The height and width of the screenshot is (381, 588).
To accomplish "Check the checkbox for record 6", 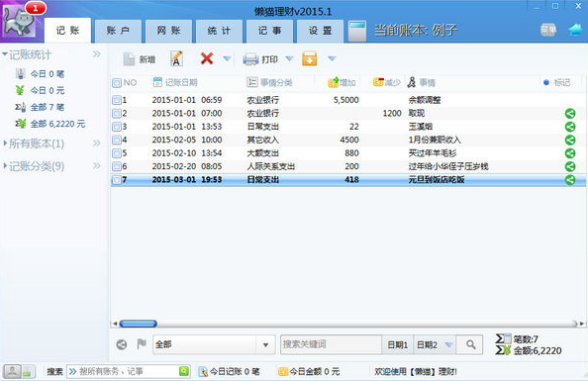I will coord(117,166).
